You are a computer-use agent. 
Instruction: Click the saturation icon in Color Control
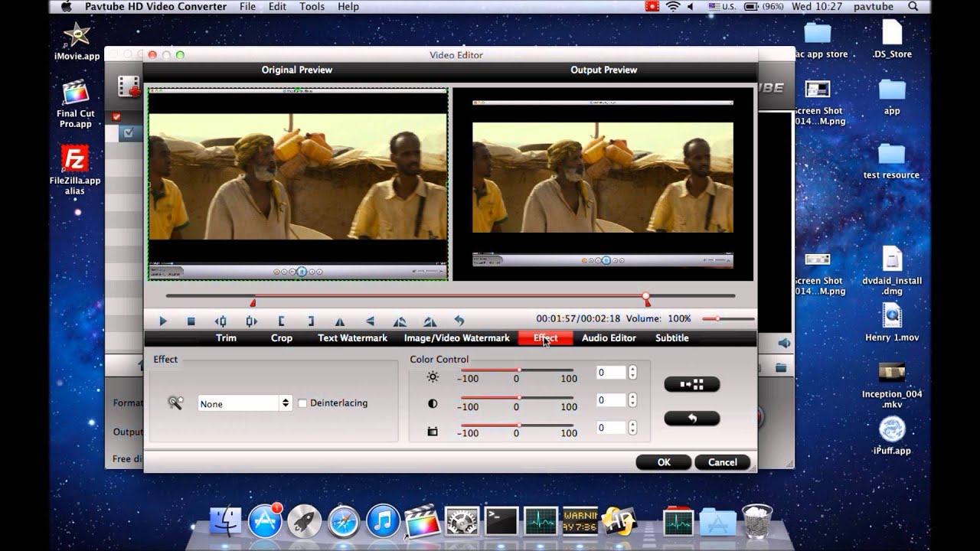coord(433,432)
